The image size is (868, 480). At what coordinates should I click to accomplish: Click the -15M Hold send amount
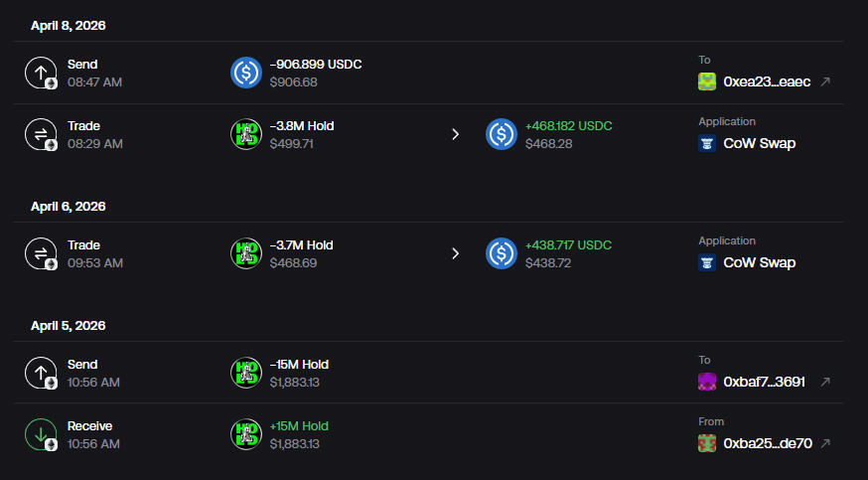point(299,365)
